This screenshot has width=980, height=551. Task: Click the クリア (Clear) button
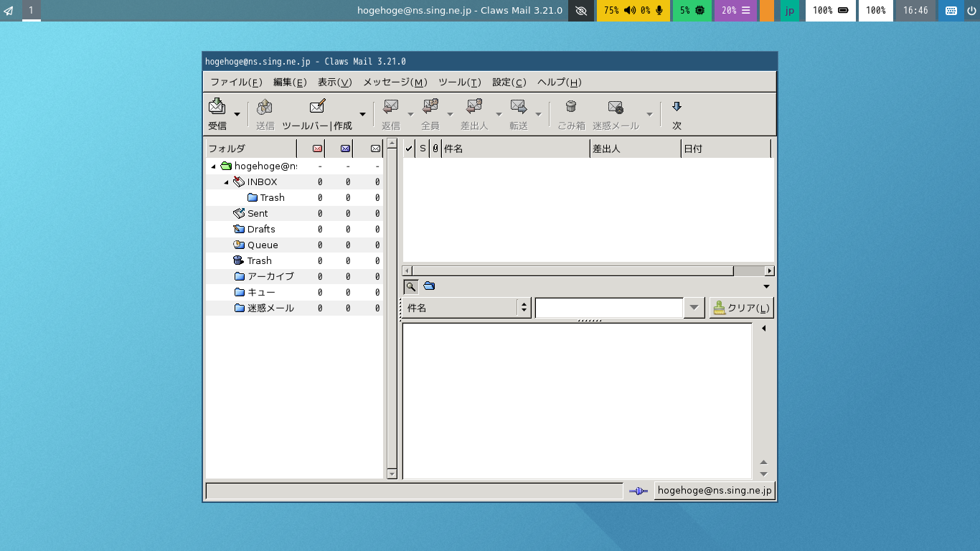click(x=741, y=308)
